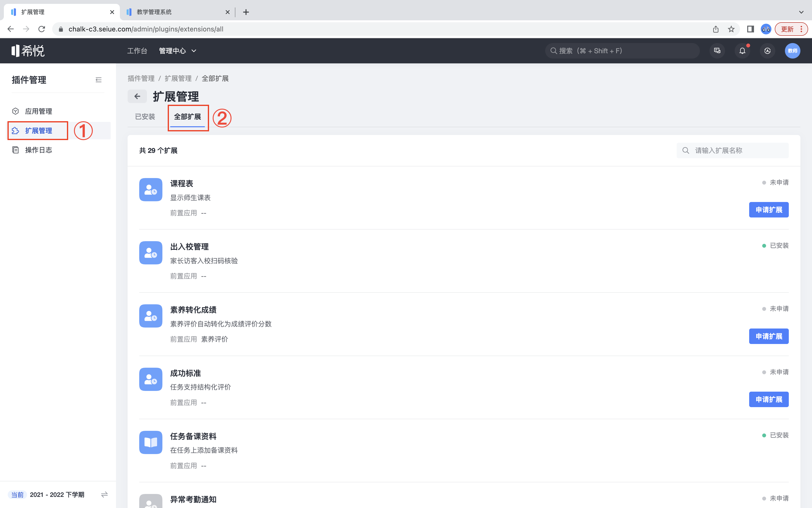Apply for the 成功标准 extension
This screenshot has width=812, height=508.
tap(769, 399)
